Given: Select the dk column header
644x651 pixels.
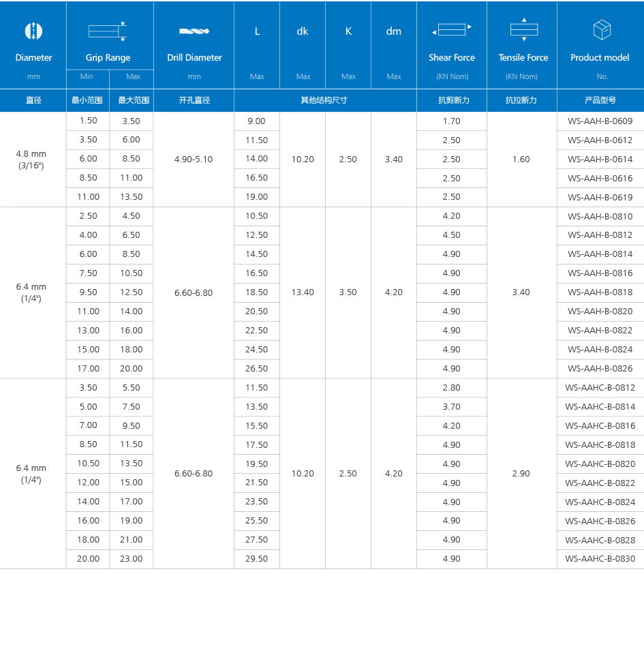Looking at the screenshot, I should coord(303,31).
